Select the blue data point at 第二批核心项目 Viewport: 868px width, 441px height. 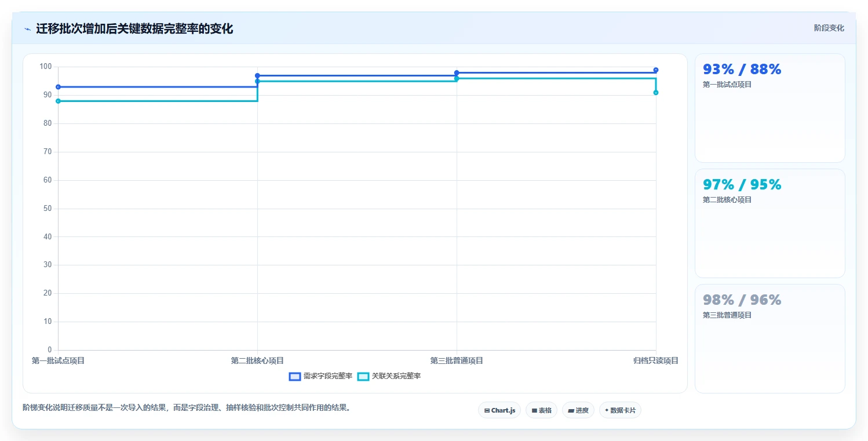[x=257, y=75]
